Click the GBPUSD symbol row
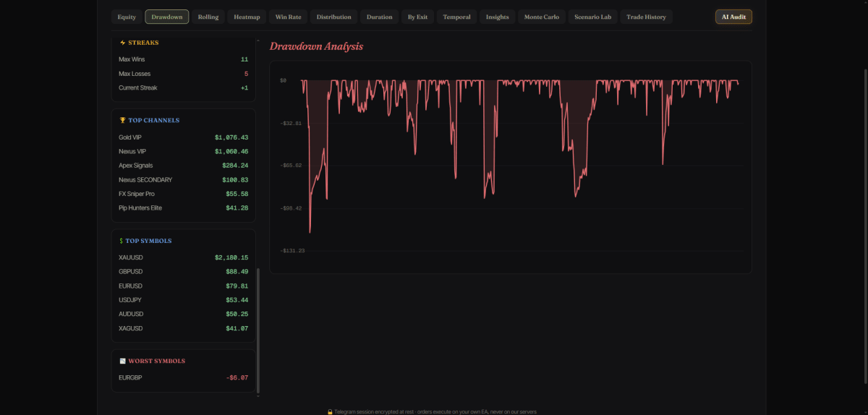Screen dimensions: 868x415 pyautogui.click(x=184, y=271)
